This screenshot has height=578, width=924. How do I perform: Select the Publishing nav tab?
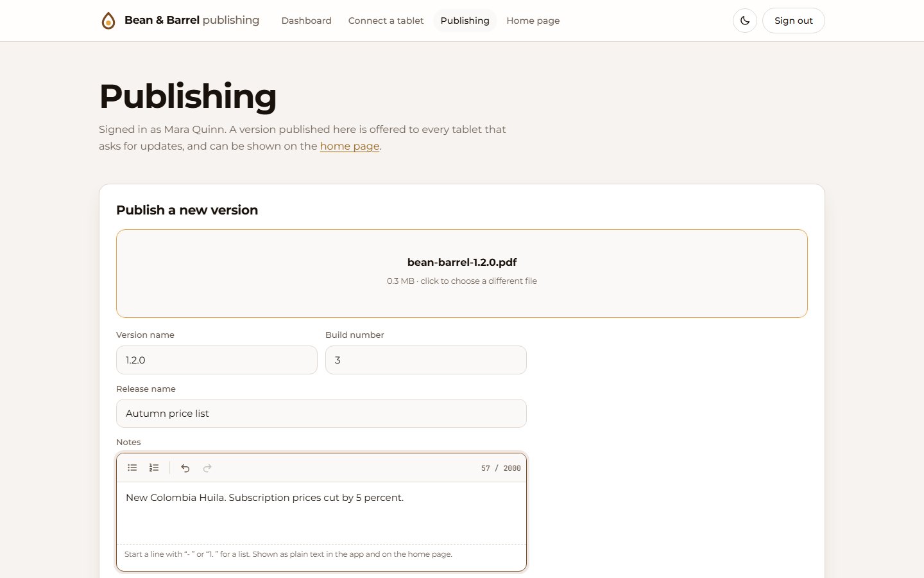tap(465, 21)
